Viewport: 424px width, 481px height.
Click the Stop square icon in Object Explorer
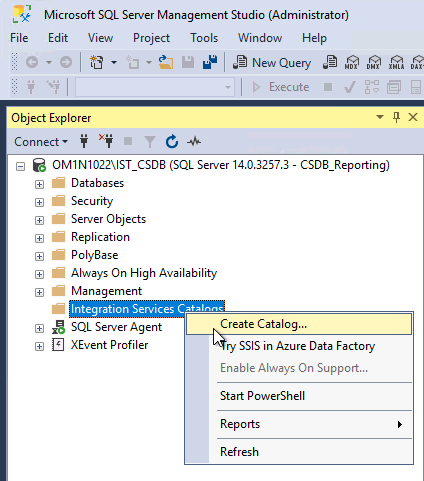pyautogui.click(x=128, y=141)
